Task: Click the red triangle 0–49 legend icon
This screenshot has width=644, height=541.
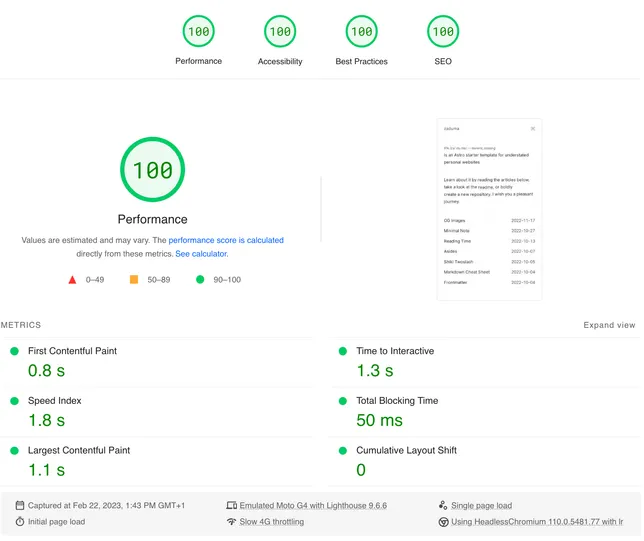Action: [x=72, y=280]
